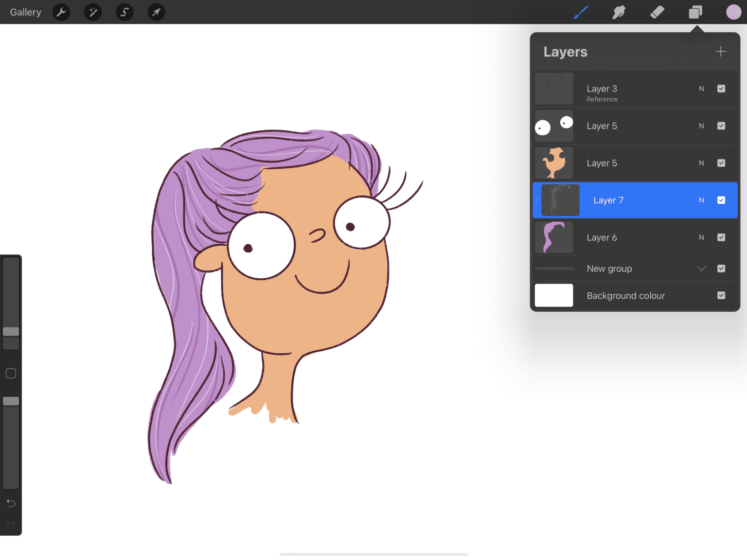This screenshot has height=560, width=747.
Task: Go back to the Gallery
Action: (x=25, y=12)
